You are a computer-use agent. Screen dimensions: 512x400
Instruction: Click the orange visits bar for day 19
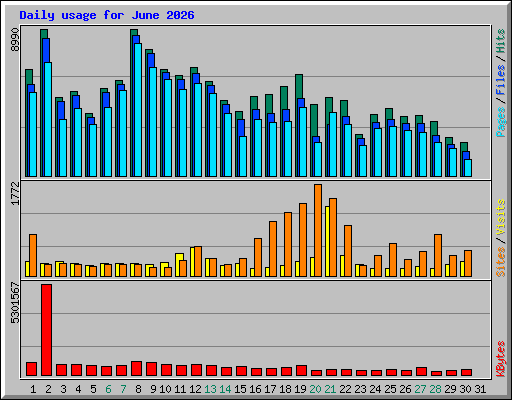point(303,240)
